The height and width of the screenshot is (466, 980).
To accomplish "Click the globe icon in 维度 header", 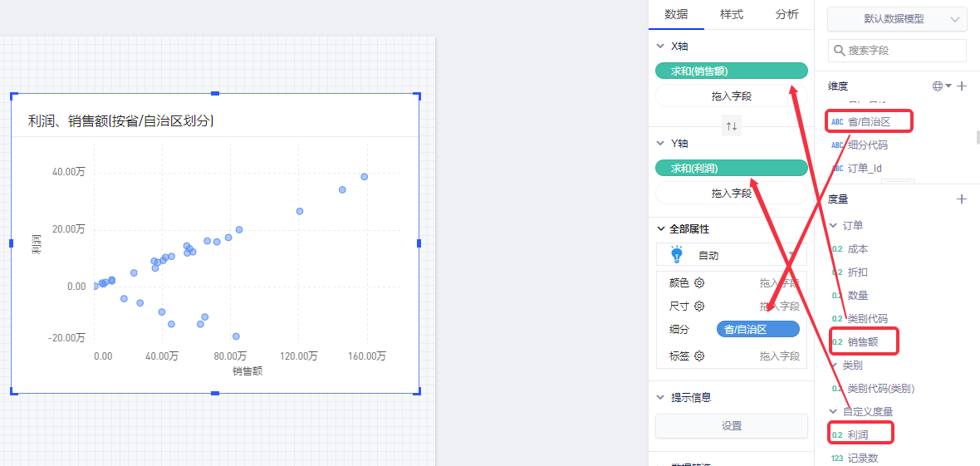I will (938, 86).
